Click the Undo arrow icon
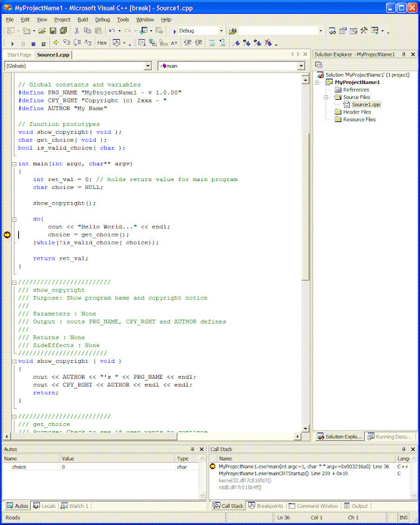 (x=112, y=31)
